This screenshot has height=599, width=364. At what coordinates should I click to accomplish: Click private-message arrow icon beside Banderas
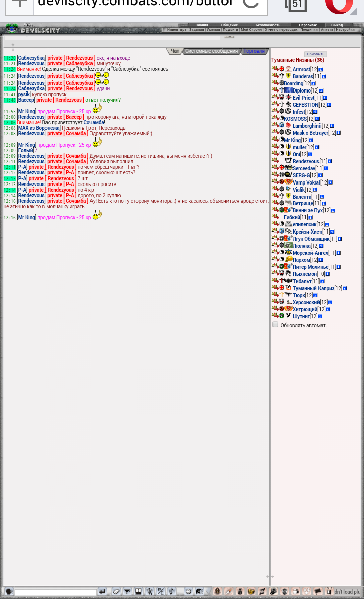275,76
